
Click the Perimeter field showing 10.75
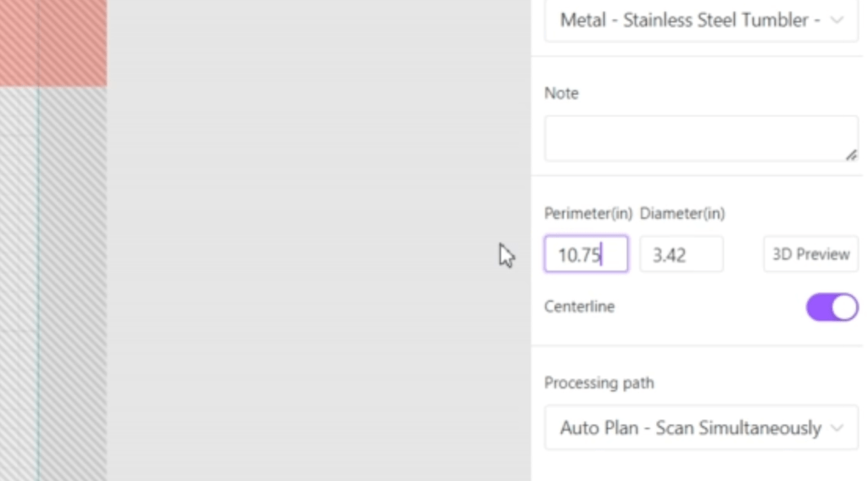point(586,254)
